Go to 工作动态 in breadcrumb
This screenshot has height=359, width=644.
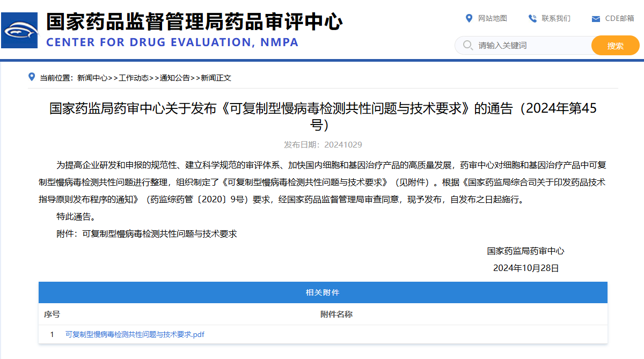[134, 78]
